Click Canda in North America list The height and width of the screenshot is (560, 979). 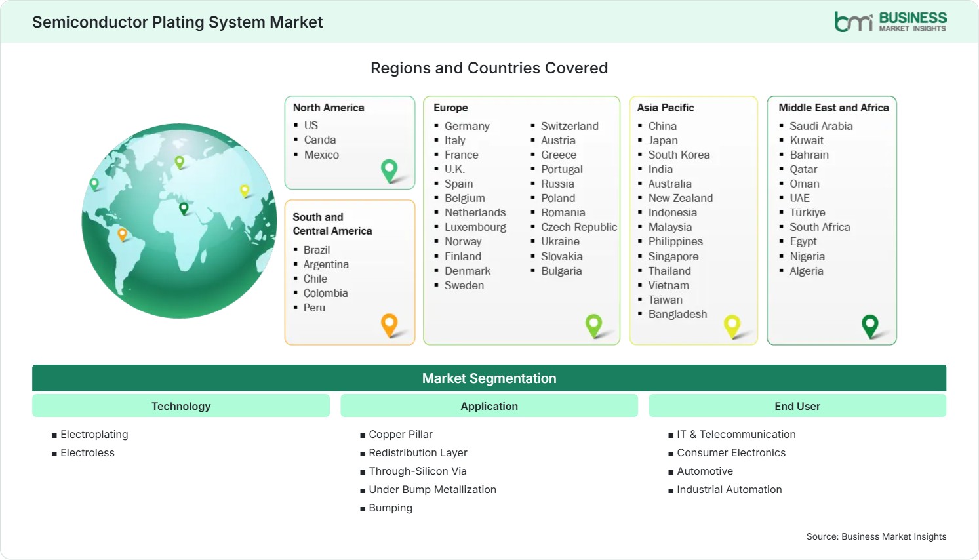tap(320, 140)
